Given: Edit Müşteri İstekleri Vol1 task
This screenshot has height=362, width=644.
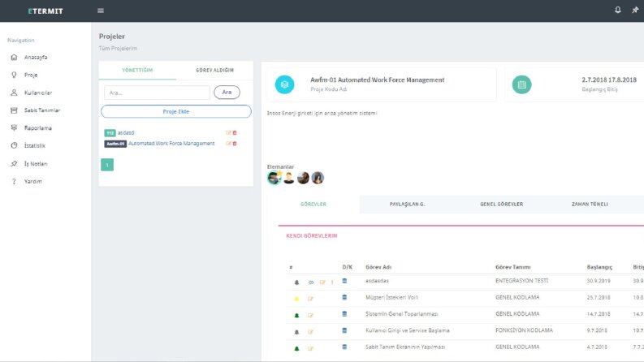Looking at the screenshot, I should click(x=310, y=299).
